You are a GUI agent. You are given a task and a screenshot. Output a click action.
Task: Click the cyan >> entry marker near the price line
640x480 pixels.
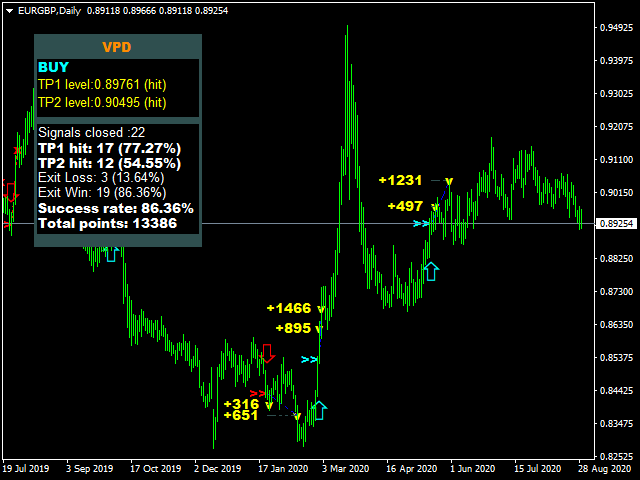point(421,223)
